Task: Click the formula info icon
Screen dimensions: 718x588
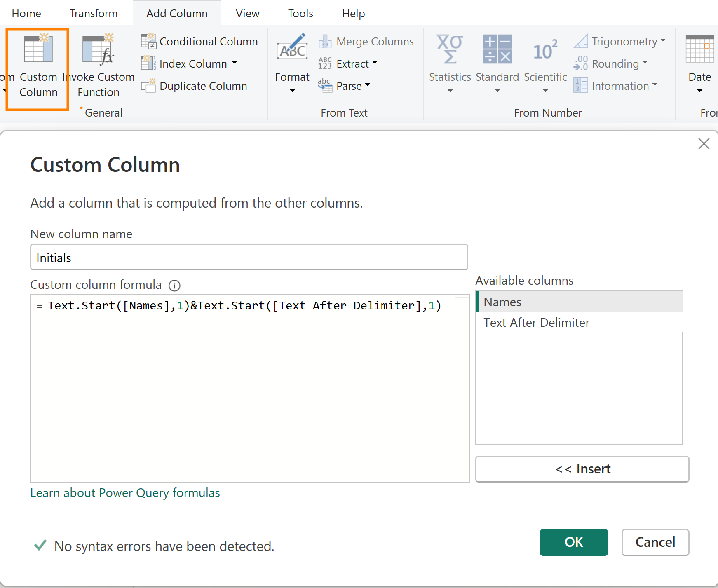Action: click(174, 285)
